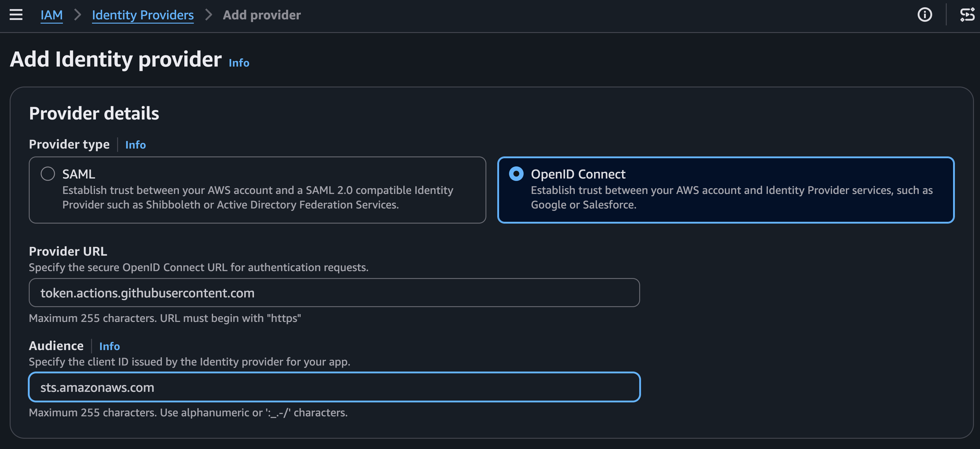The height and width of the screenshot is (449, 980).
Task: Select the SAML provider type radio
Action: 48,174
